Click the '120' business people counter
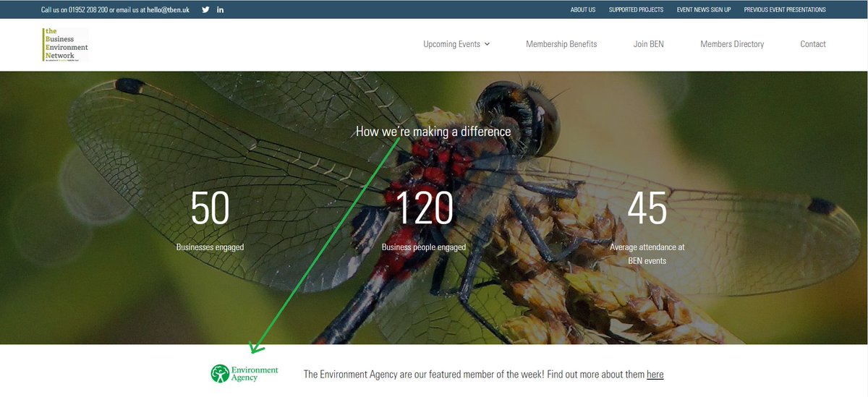This screenshot has width=868, height=397. point(424,208)
